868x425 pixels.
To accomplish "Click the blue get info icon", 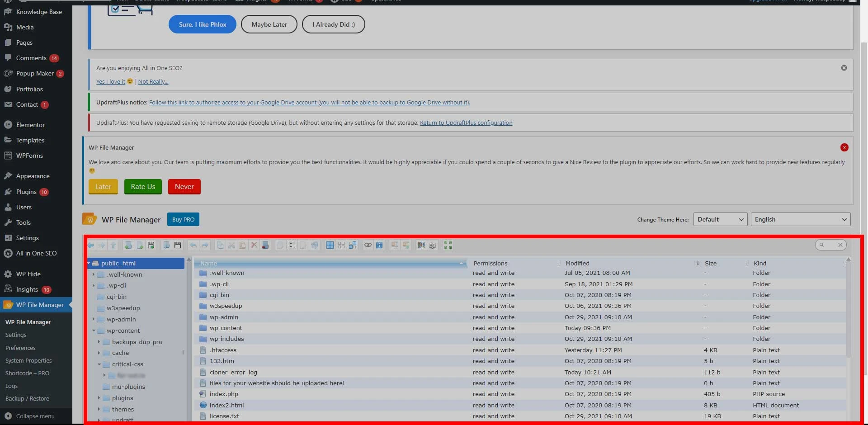I will tap(379, 245).
